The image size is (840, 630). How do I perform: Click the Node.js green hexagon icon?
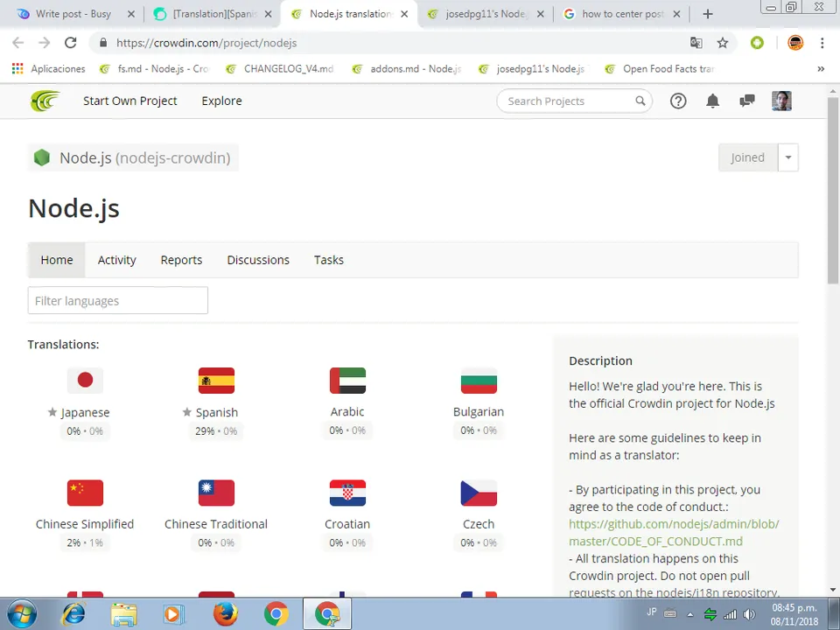(42, 157)
